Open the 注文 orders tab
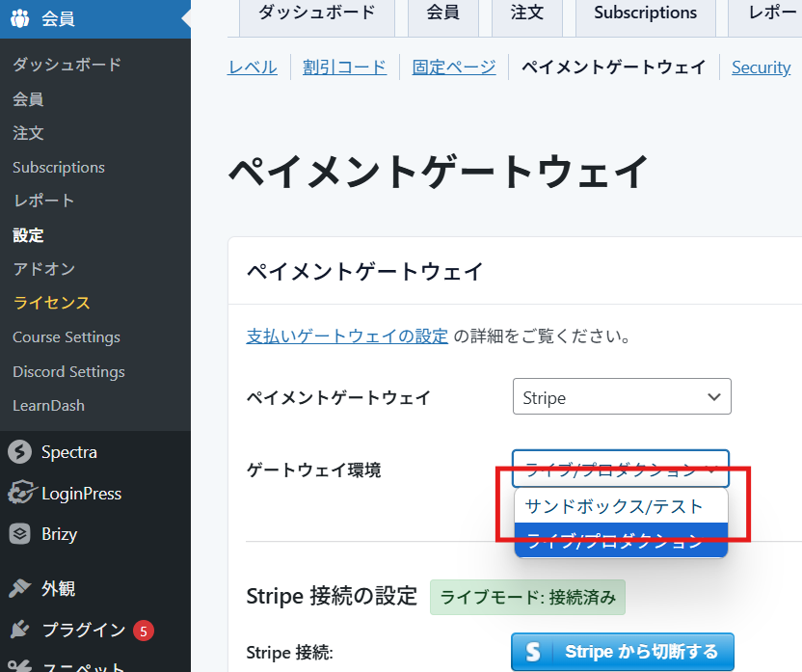The width and height of the screenshot is (802, 672). (526, 13)
